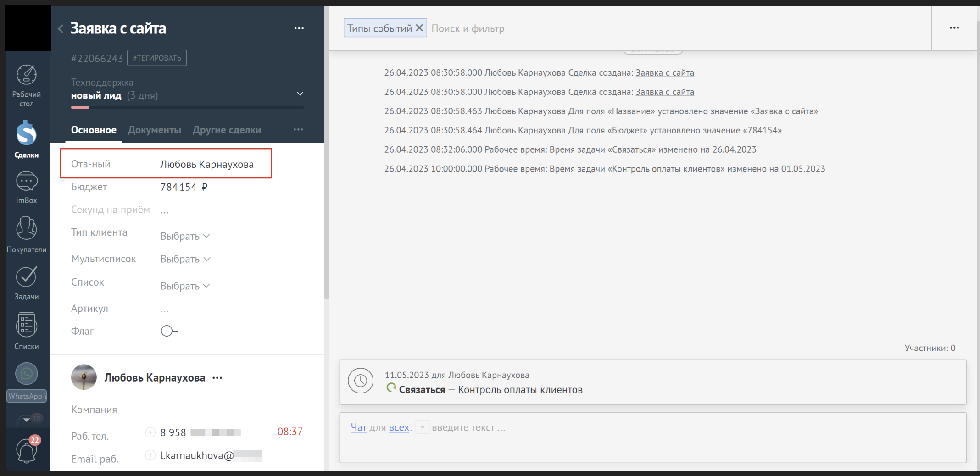Click the clock icon on the task card
The image size is (980, 476).
(361, 381)
